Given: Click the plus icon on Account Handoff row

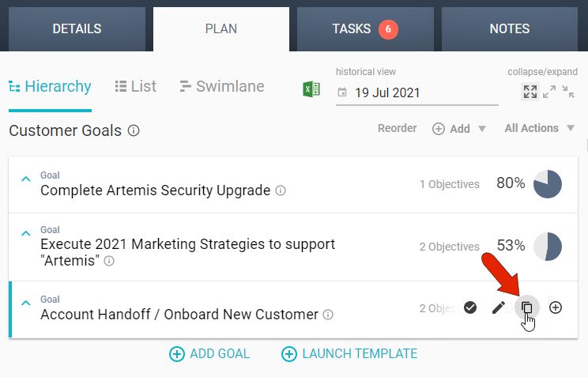Looking at the screenshot, I should pyautogui.click(x=556, y=307).
